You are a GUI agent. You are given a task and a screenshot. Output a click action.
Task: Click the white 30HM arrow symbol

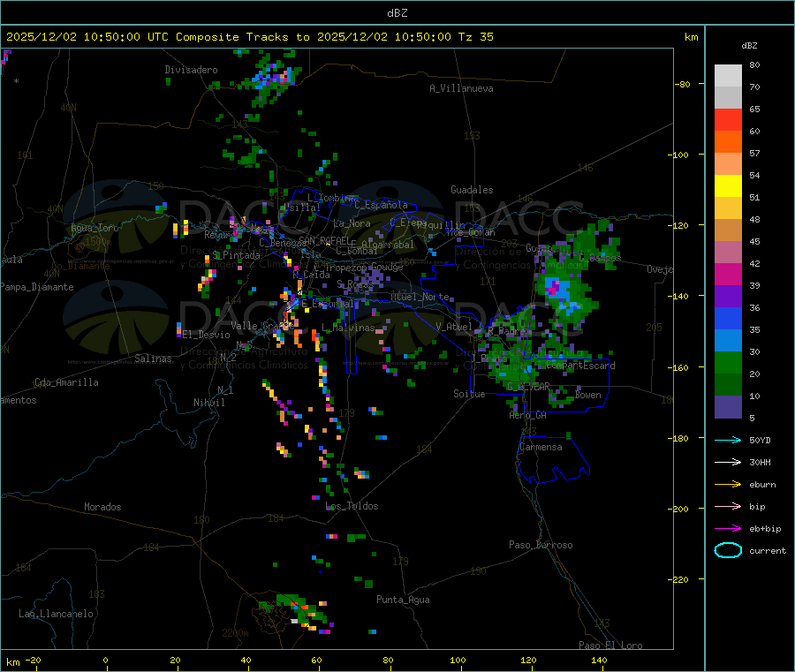728,462
